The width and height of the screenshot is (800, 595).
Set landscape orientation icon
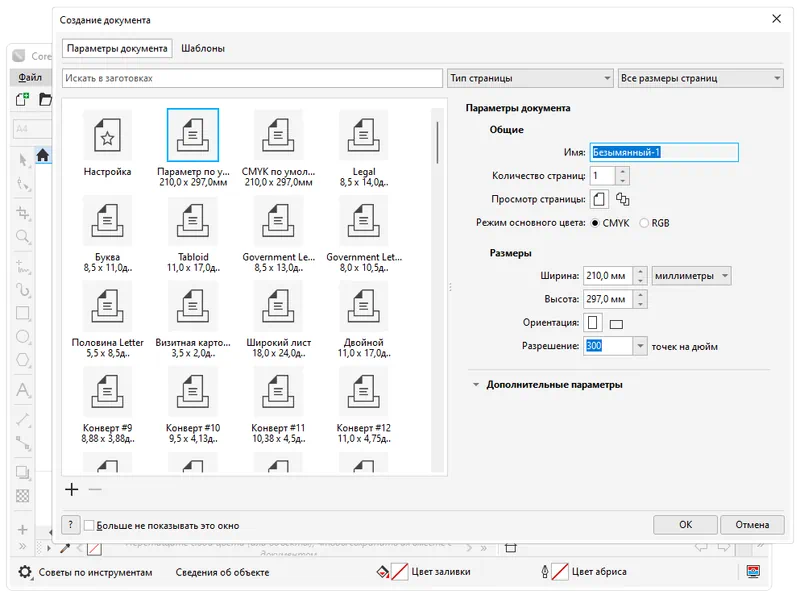[616, 323]
